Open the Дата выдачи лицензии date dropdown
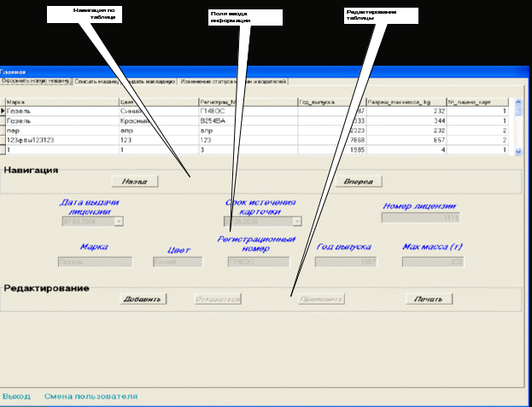This screenshot has height=407, width=532. point(119,222)
